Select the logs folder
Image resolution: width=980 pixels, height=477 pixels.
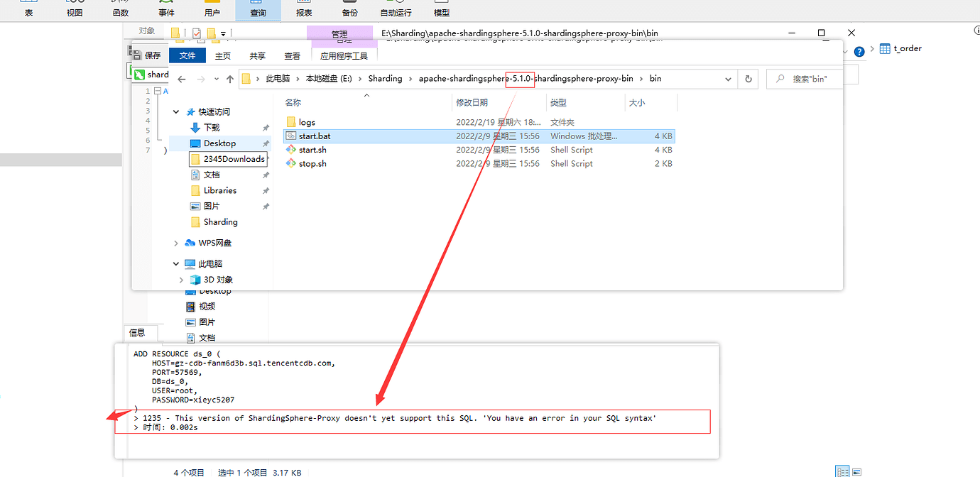[x=307, y=123]
